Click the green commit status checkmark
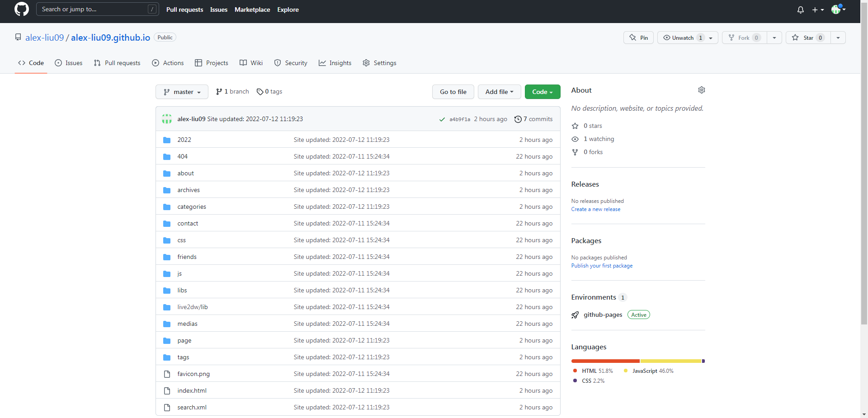The width and height of the screenshot is (868, 418). pyautogui.click(x=442, y=119)
